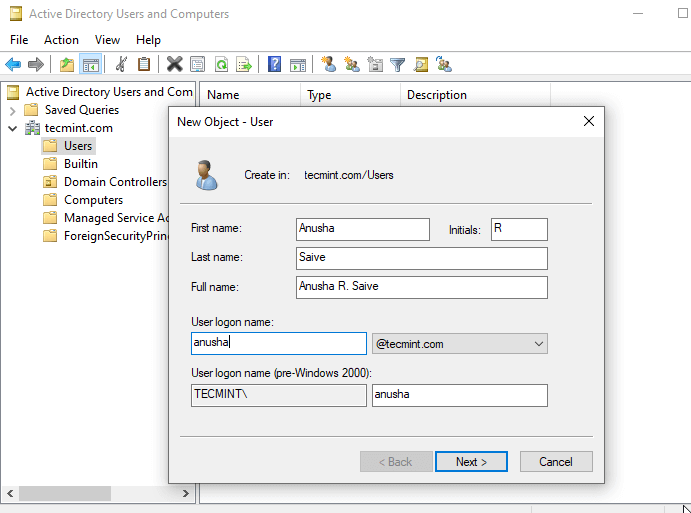Click the up one level folder icon
The height and width of the screenshot is (513, 691).
(x=67, y=65)
